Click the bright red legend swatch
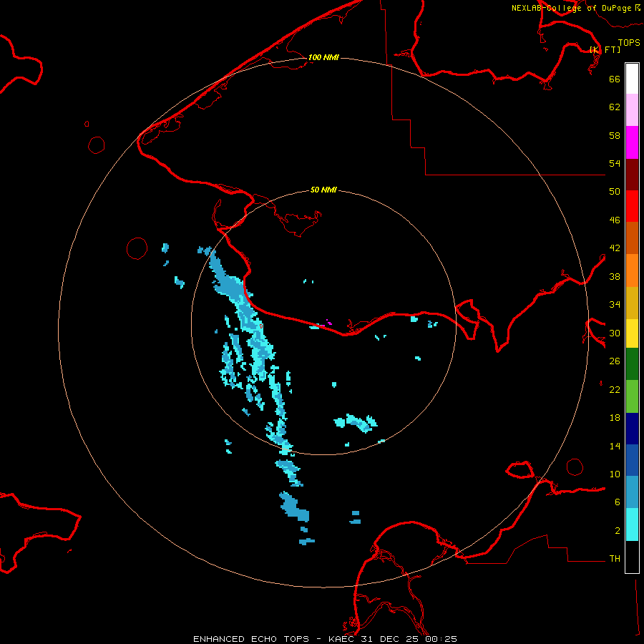The image size is (644, 644). (632, 206)
